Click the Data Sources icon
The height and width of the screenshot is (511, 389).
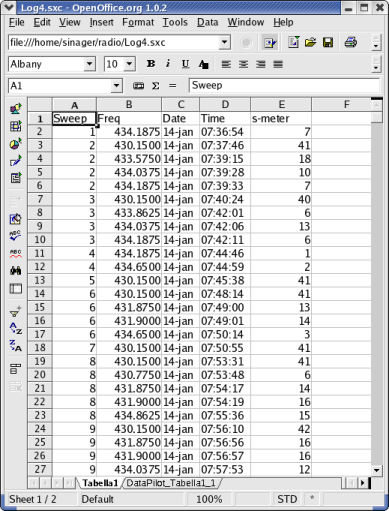(16, 289)
